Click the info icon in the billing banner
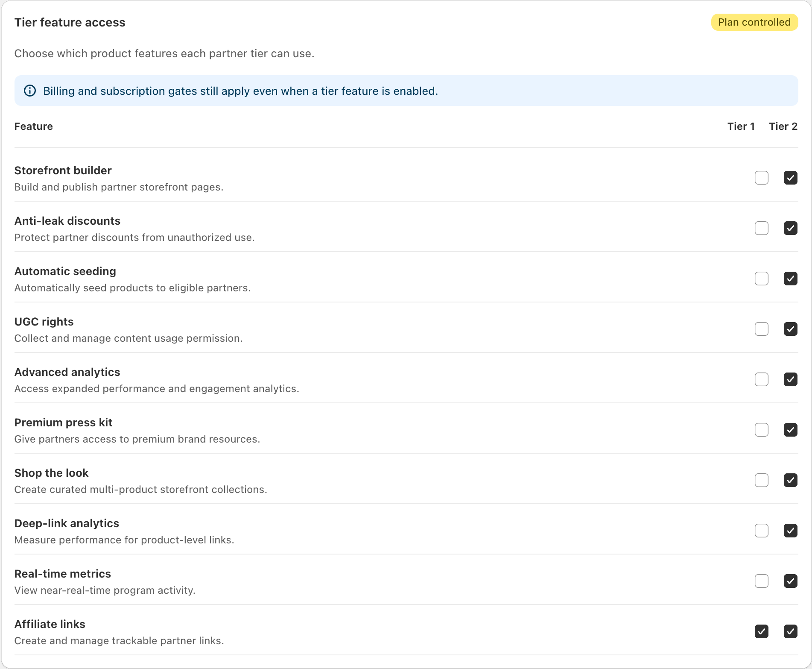Viewport: 812px width, 669px height. pyautogui.click(x=30, y=91)
